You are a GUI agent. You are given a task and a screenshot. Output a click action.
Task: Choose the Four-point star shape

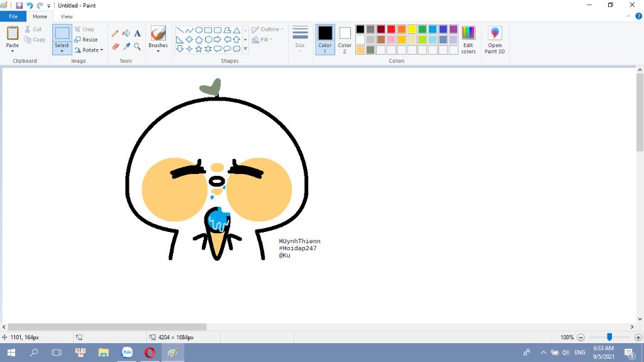189,49
